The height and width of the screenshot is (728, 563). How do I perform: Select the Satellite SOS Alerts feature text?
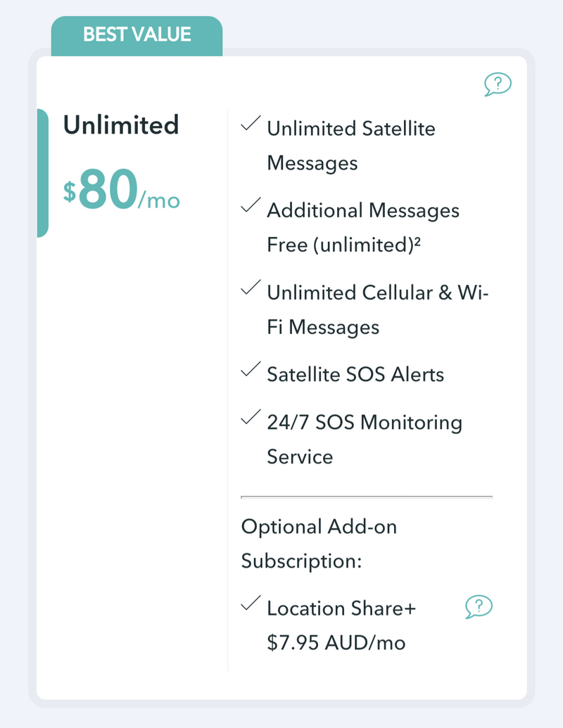click(355, 374)
